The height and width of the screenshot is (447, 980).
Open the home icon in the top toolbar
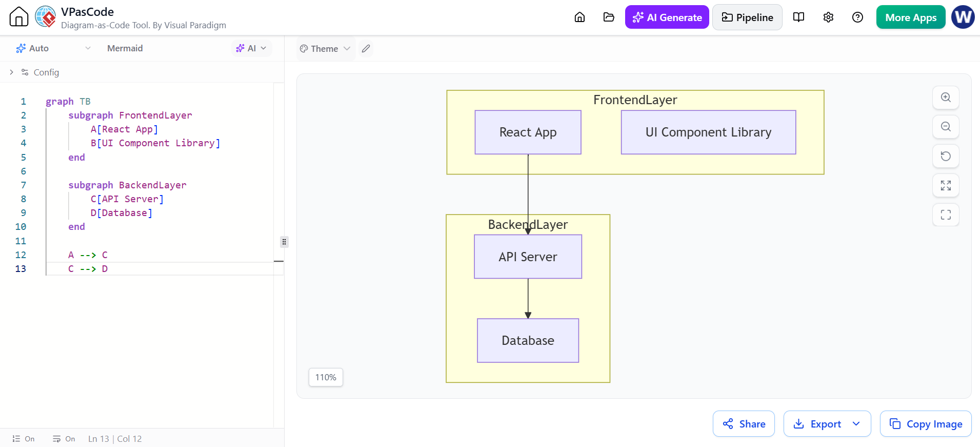coord(579,17)
